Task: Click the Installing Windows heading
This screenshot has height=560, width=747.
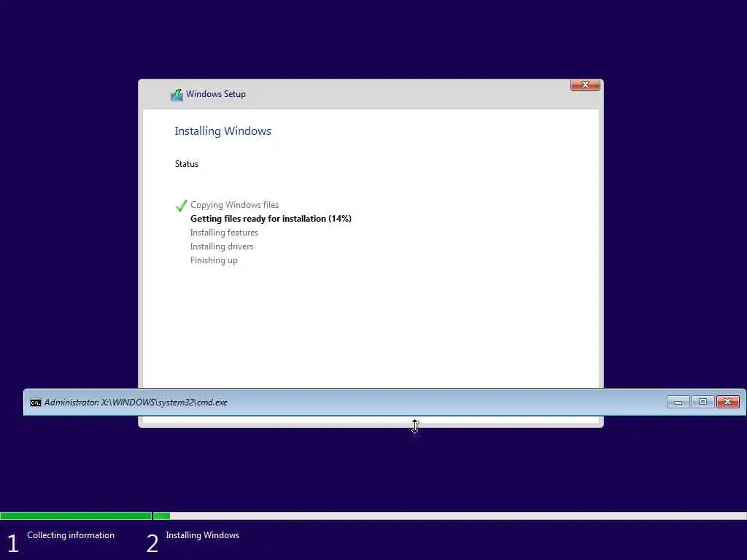Action: click(x=223, y=131)
